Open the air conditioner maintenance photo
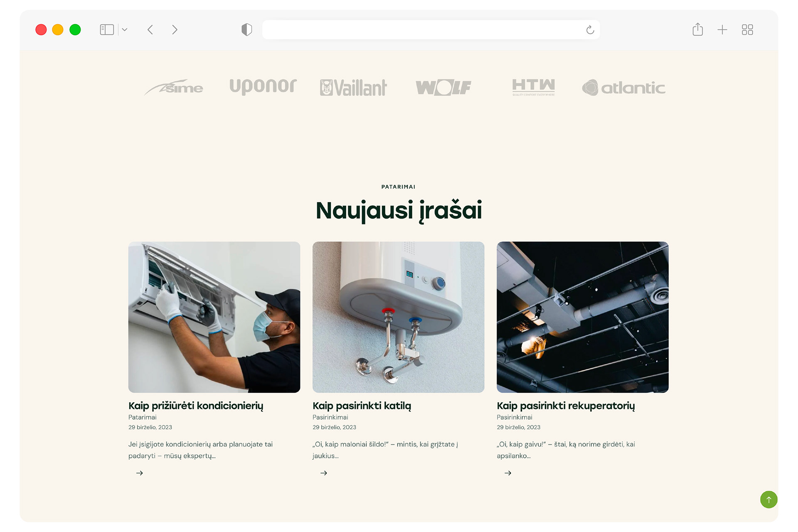The height and width of the screenshot is (532, 798). (214, 317)
